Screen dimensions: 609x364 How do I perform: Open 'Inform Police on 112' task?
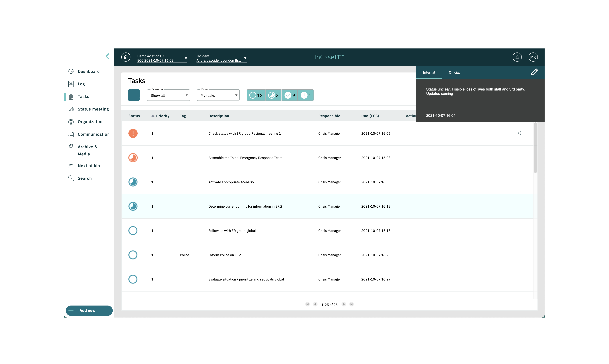[x=225, y=255]
